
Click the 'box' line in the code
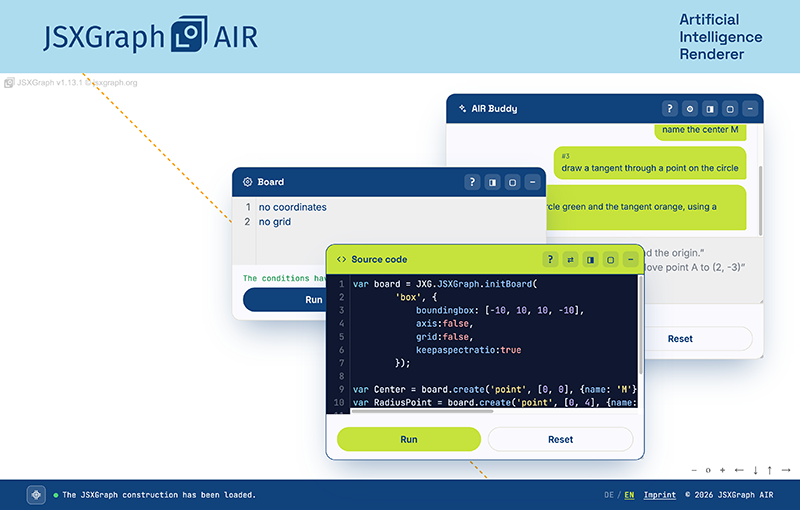[x=416, y=297]
